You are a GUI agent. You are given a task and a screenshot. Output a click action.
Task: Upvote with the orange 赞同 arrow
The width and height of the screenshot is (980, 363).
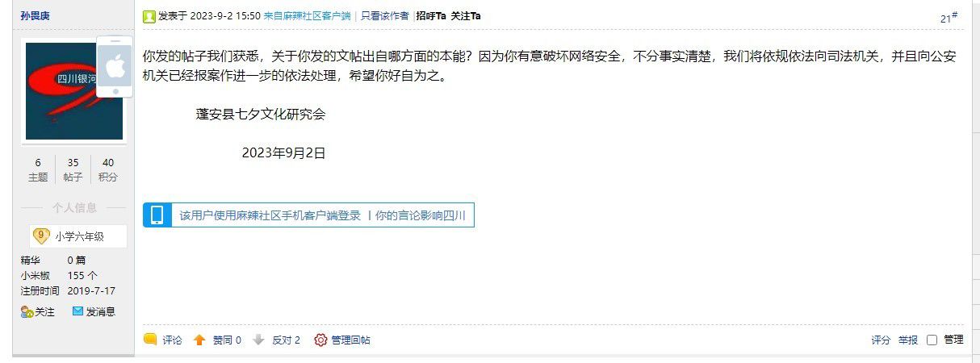coord(199,340)
